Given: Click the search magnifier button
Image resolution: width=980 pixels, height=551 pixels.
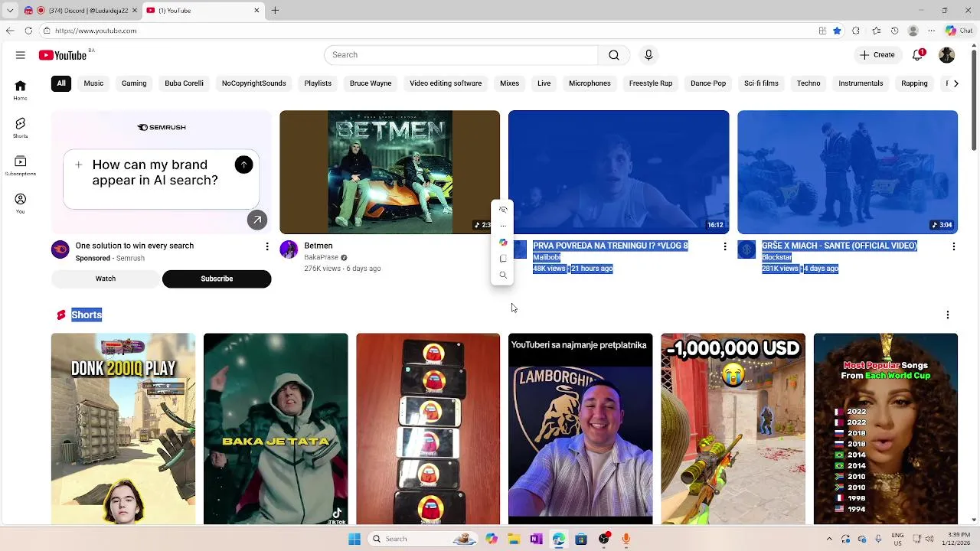Looking at the screenshot, I should (x=614, y=55).
